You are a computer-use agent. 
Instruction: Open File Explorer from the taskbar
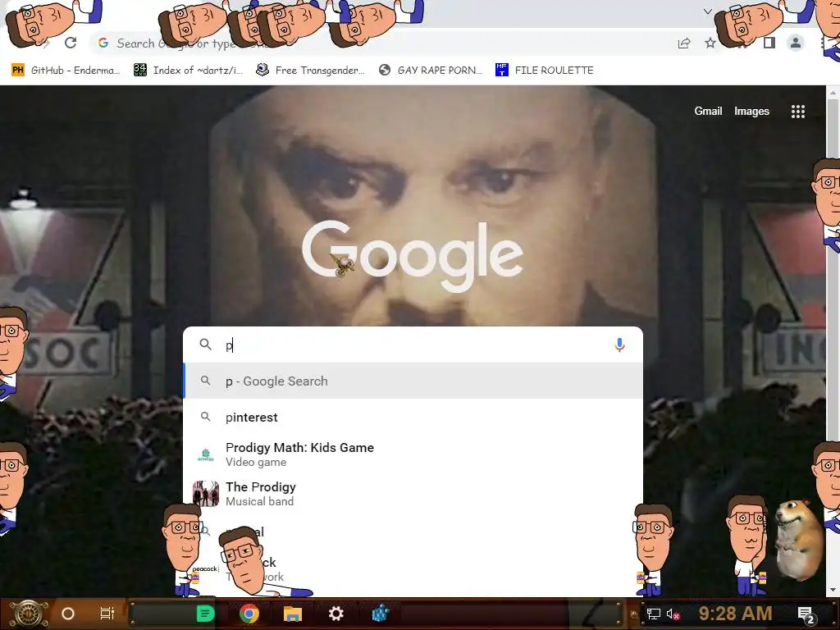tap(293, 614)
